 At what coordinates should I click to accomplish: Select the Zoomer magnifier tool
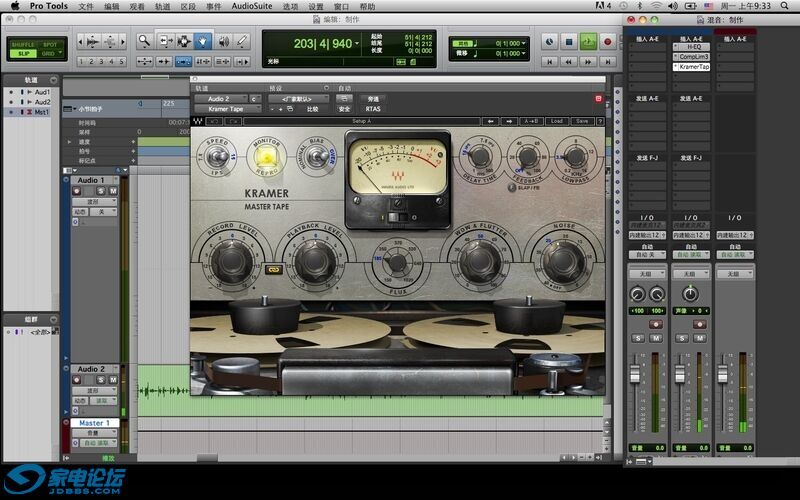(x=144, y=41)
